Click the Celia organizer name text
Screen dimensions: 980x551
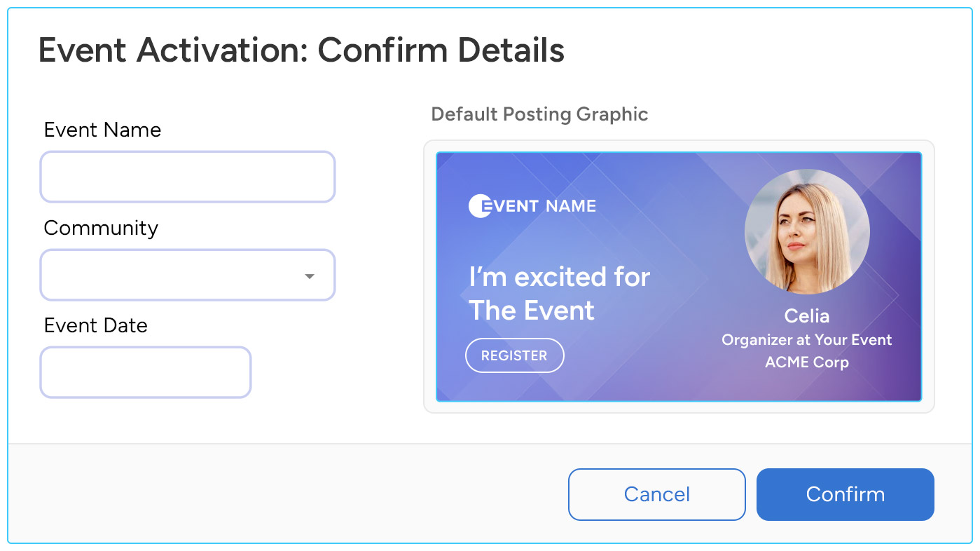(806, 316)
